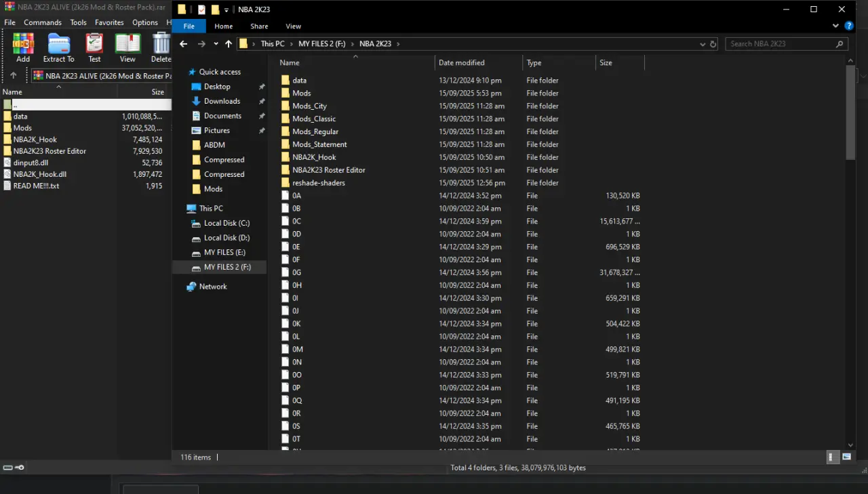Click the View icon in WinRAR toolbar
The height and width of the screenshot is (494, 868).
pos(127,47)
